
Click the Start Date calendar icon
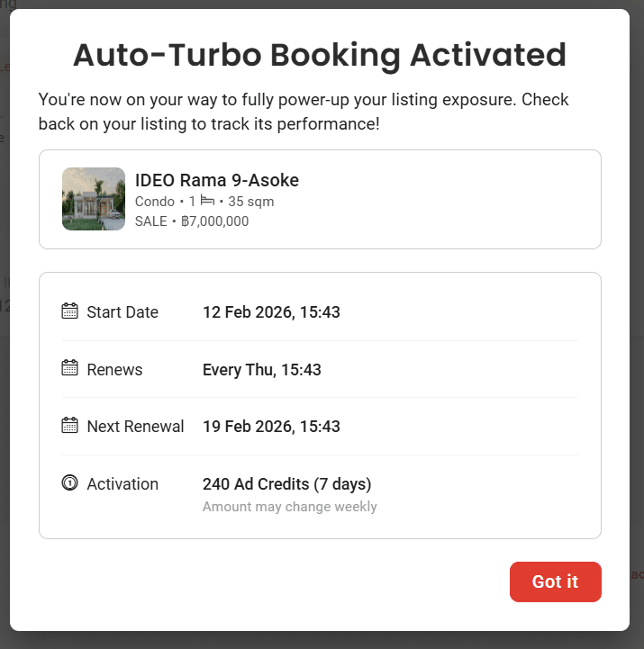click(69, 311)
